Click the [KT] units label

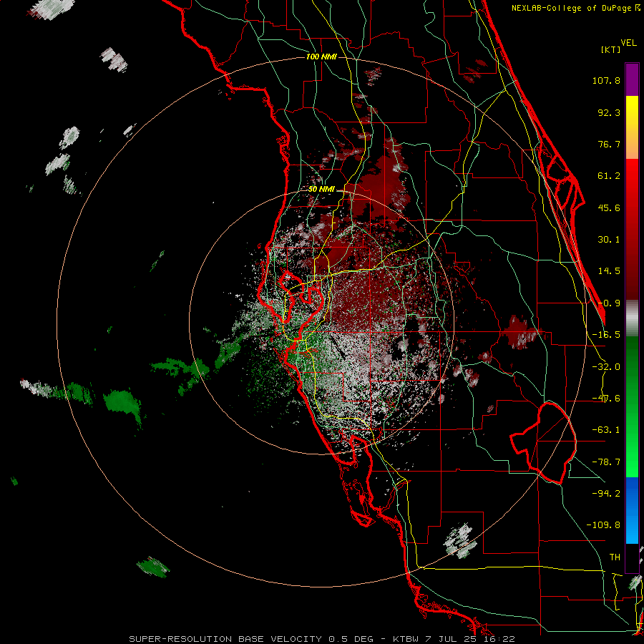[x=611, y=49]
